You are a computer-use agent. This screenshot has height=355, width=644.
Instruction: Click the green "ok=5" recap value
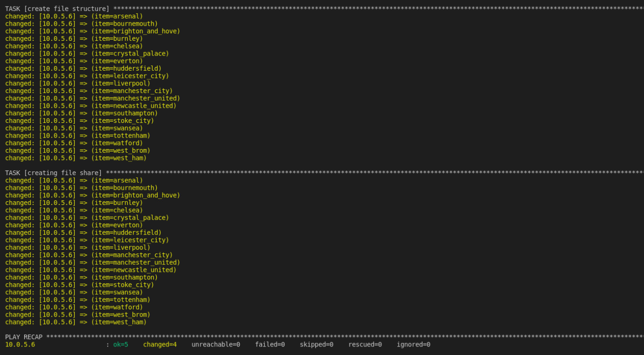click(121, 345)
